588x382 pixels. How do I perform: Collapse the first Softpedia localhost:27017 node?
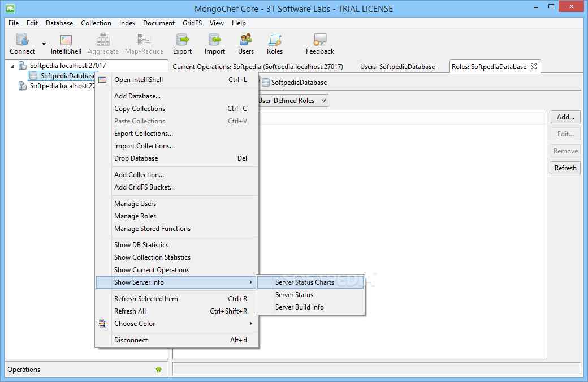[x=13, y=66]
